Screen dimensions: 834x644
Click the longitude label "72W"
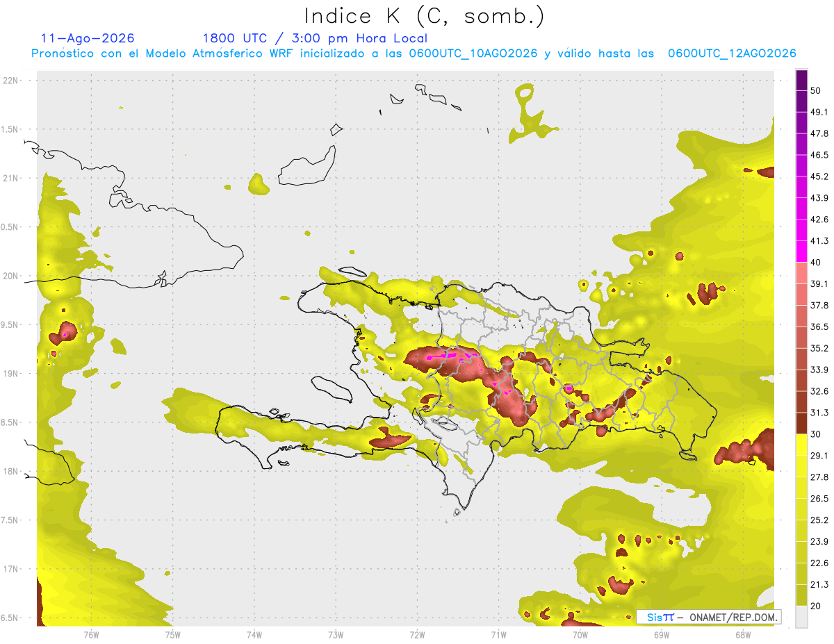pyautogui.click(x=417, y=635)
